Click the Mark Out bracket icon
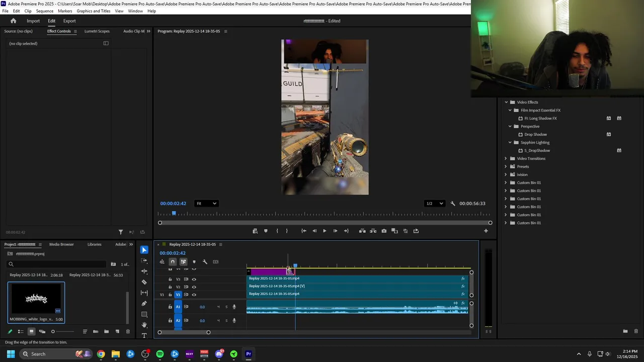Image resolution: width=644 pixels, height=362 pixels. [x=287, y=231]
